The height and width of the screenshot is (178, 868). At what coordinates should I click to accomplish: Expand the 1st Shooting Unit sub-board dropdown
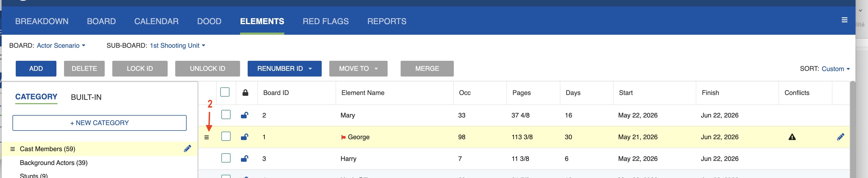(177, 46)
